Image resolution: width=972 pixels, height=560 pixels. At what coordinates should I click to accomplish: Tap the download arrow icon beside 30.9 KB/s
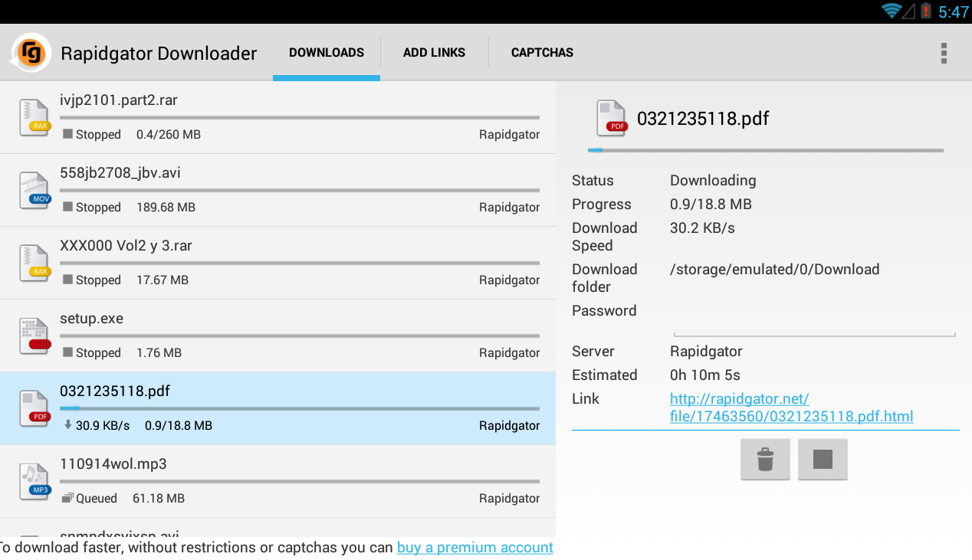click(67, 425)
